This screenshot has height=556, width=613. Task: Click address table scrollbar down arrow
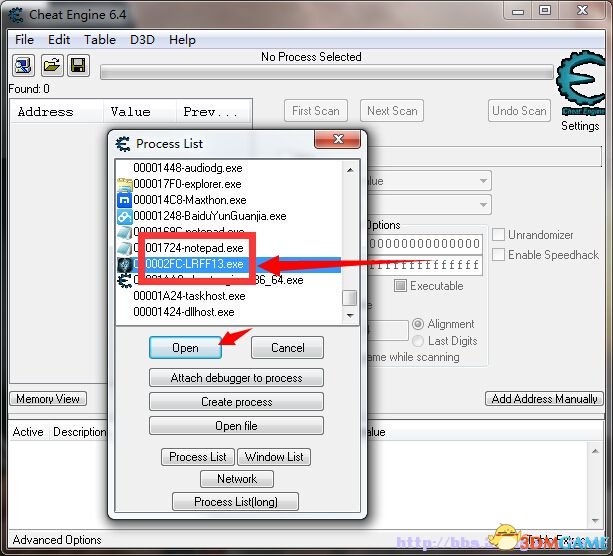click(x=595, y=520)
